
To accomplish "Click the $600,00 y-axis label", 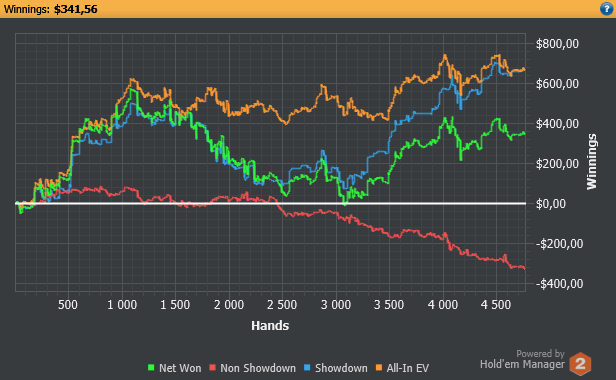I will pos(557,84).
